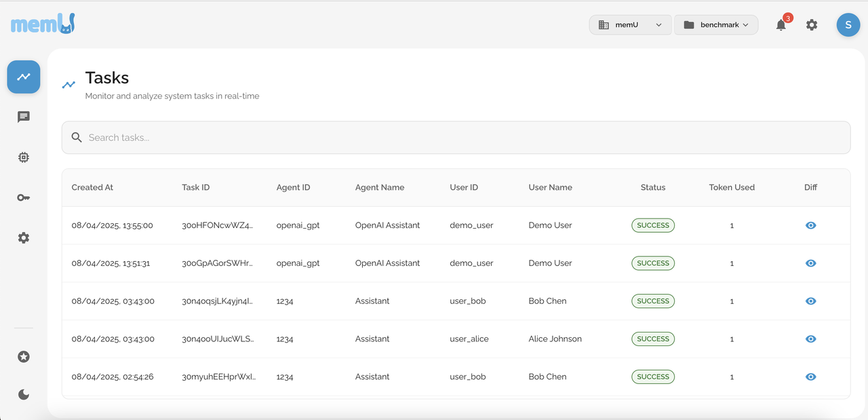Toggle dark mode with the moon icon
This screenshot has width=868, height=420.
pos(23,394)
